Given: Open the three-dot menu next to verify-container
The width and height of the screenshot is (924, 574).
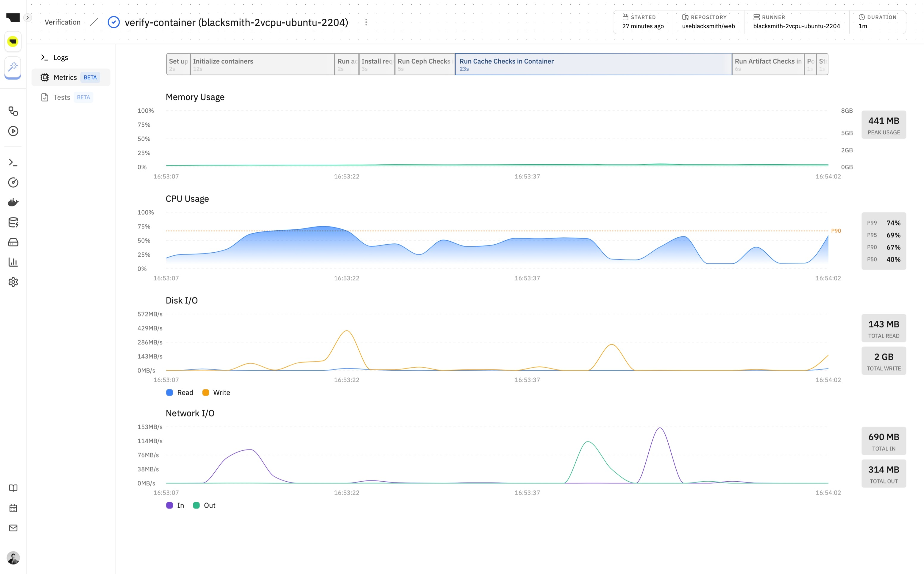Looking at the screenshot, I should [366, 22].
